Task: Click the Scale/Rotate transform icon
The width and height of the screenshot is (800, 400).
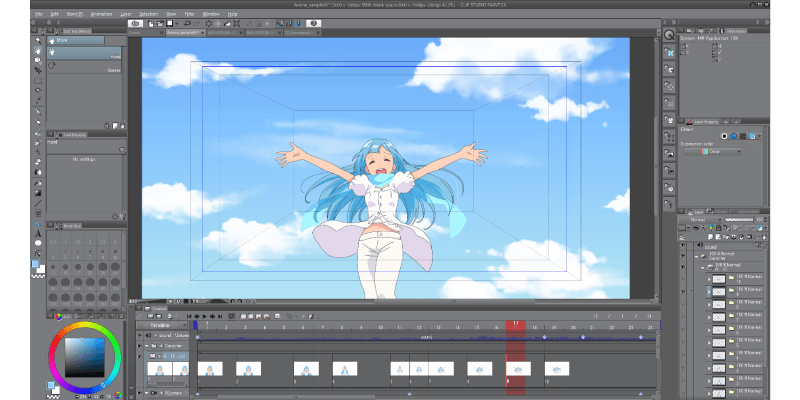Action: click(x=237, y=23)
